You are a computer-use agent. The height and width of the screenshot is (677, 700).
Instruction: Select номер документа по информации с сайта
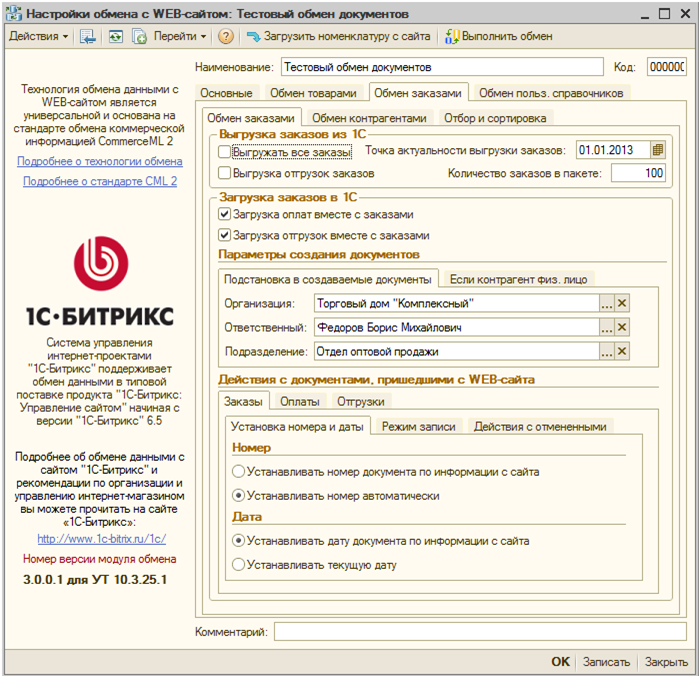(x=238, y=472)
